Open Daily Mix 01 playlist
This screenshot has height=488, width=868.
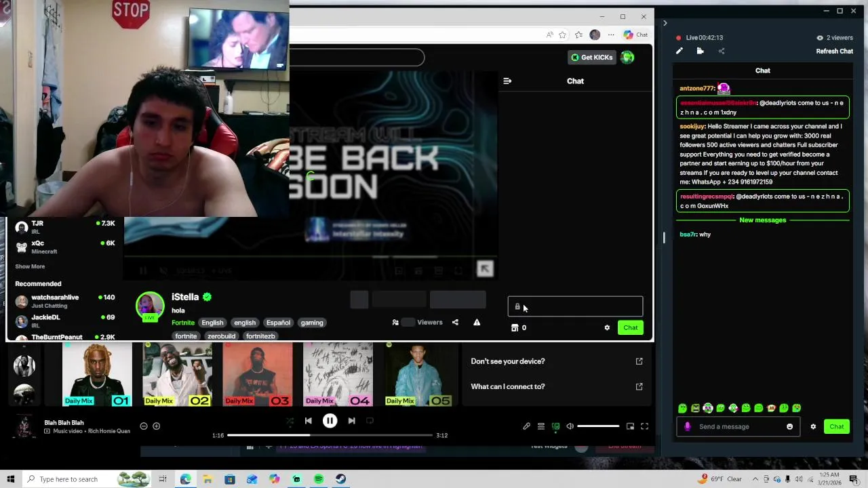98,375
